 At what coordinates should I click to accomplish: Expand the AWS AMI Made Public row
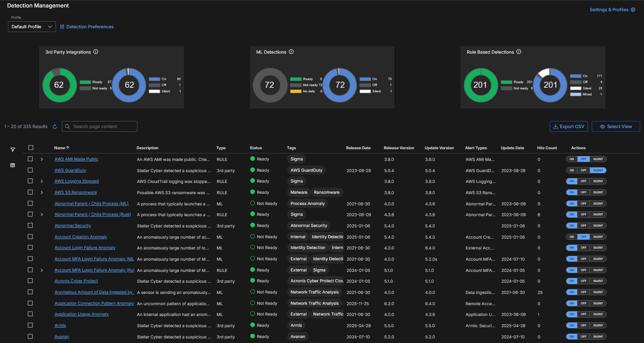42,159
